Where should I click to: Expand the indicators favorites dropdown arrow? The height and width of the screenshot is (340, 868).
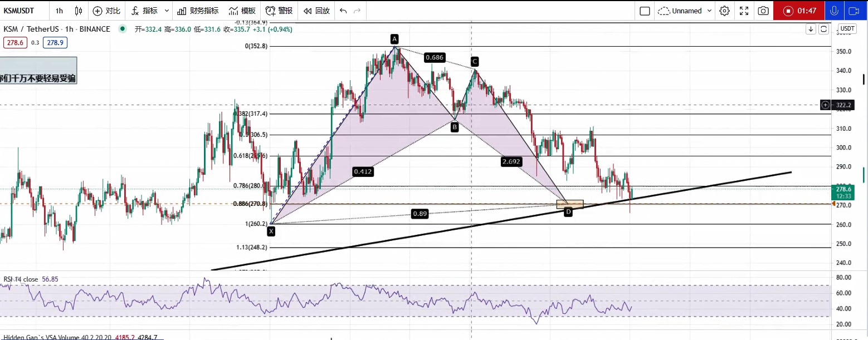167,11
